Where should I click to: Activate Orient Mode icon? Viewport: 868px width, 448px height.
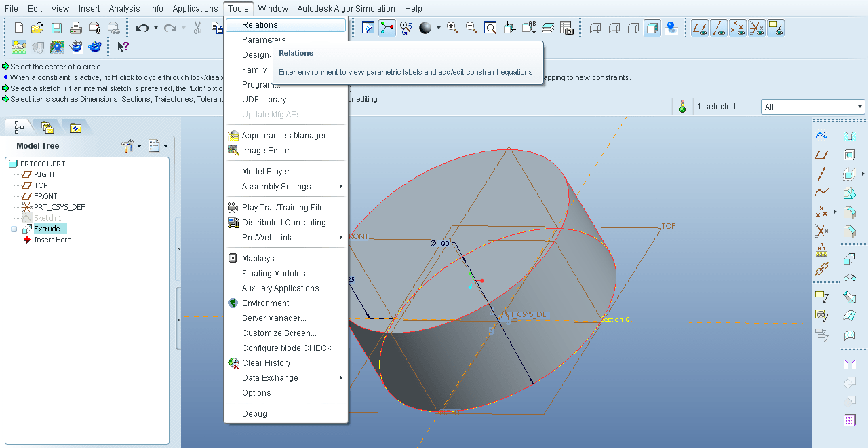tap(406, 28)
